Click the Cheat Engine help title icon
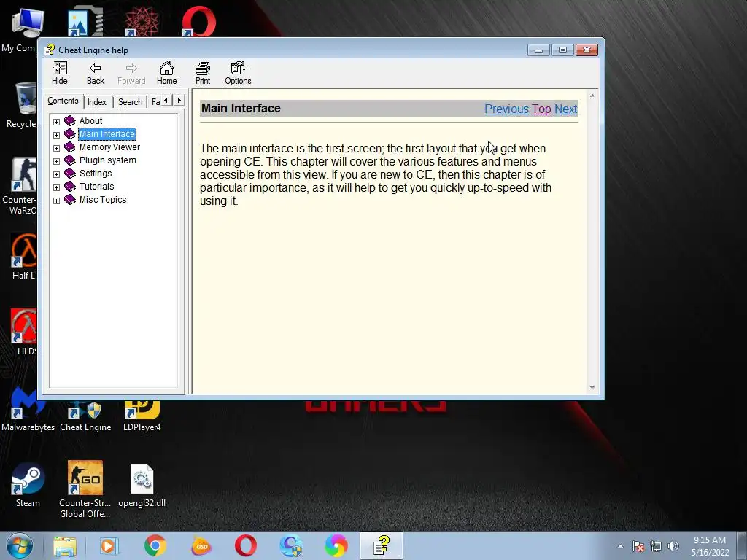This screenshot has height=560, width=747. [49, 50]
